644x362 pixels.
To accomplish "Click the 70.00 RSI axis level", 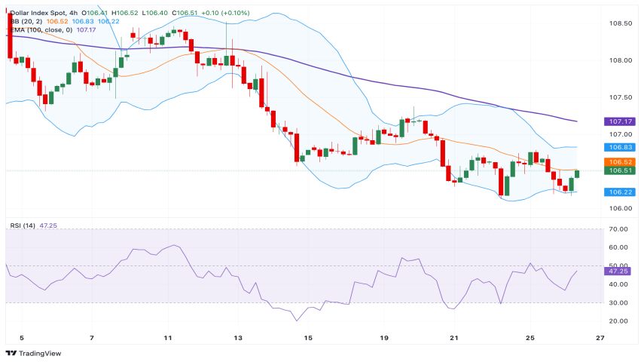I will coord(618,229).
